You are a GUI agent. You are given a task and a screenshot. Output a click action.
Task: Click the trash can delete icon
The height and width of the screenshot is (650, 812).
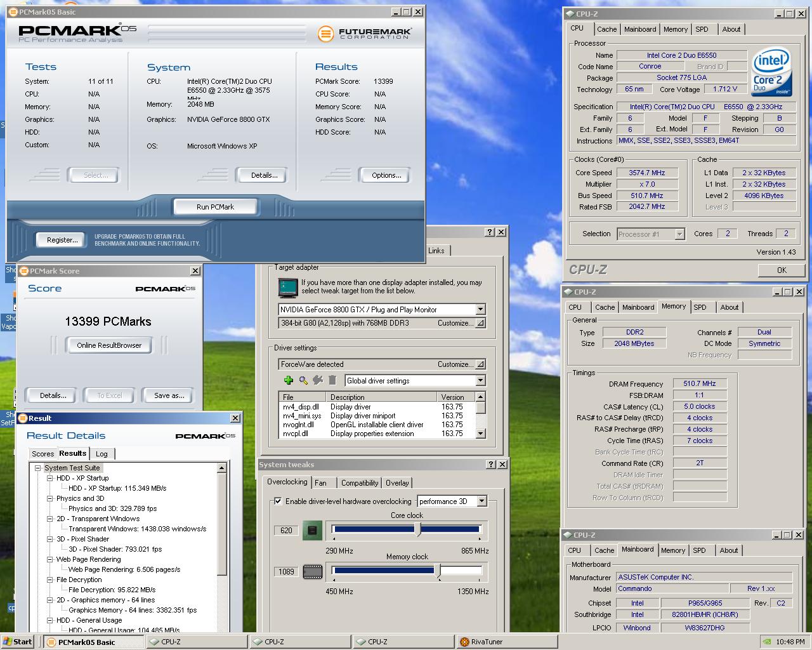pyautogui.click(x=332, y=380)
